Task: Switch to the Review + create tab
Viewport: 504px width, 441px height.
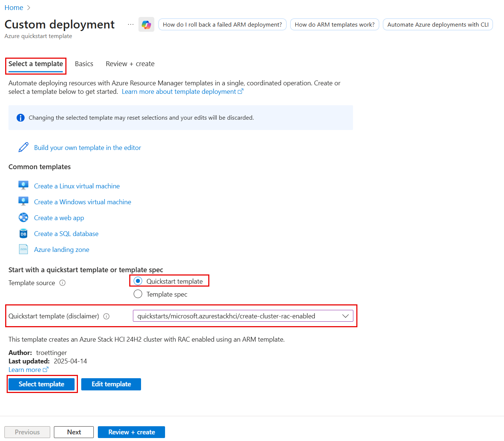Action: tap(130, 64)
